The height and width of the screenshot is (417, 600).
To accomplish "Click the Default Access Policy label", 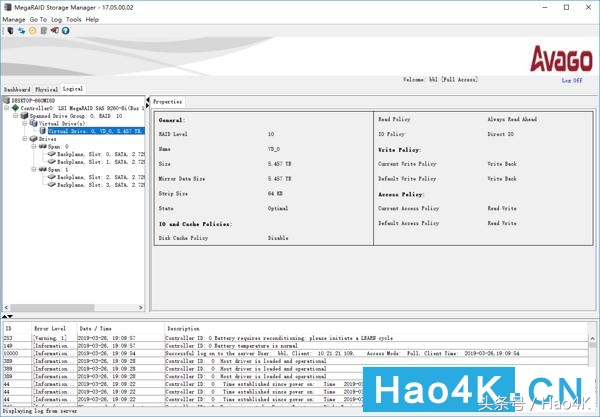I will 408,223.
